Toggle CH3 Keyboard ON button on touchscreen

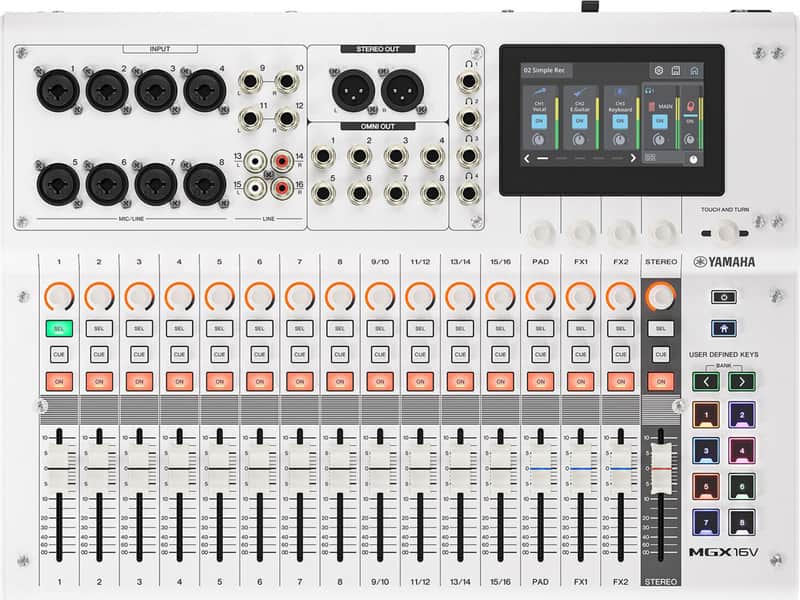point(620,121)
